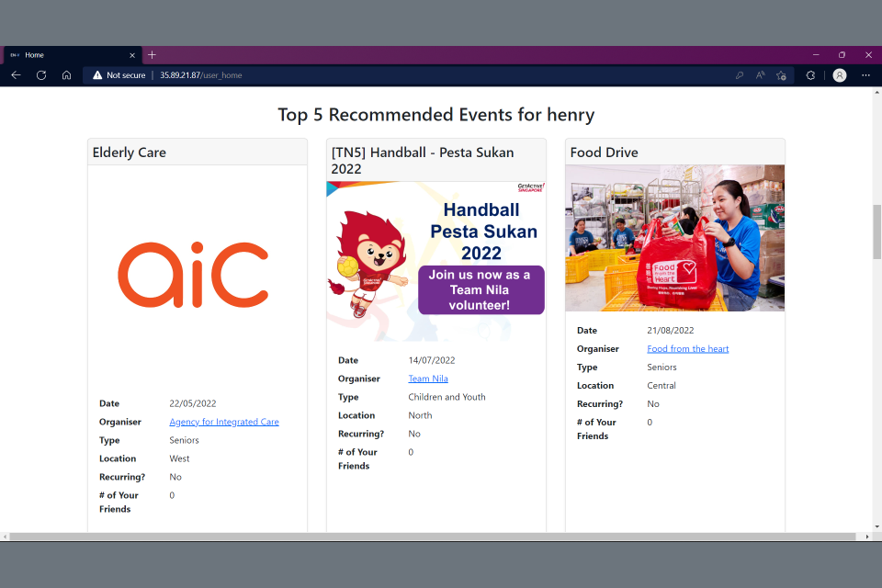Image resolution: width=882 pixels, height=588 pixels.
Task: Reload the page with the refresh icon
Action: [41, 74]
